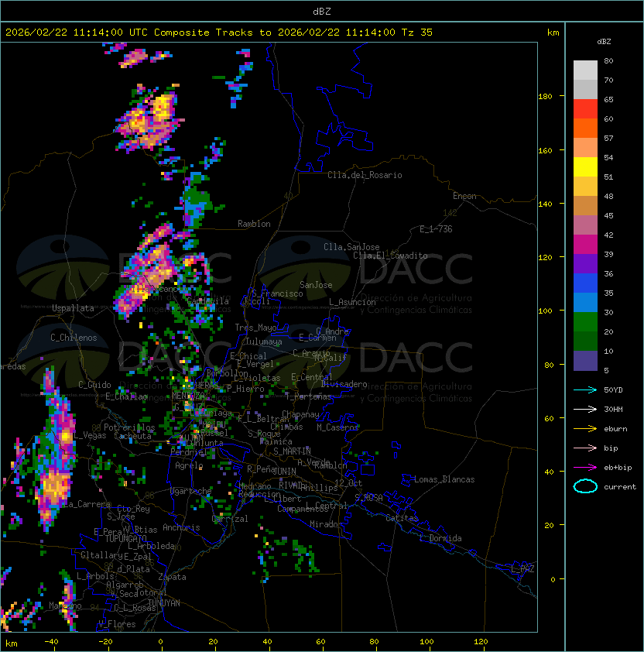Click the 'Catitas' map label

click(402, 518)
